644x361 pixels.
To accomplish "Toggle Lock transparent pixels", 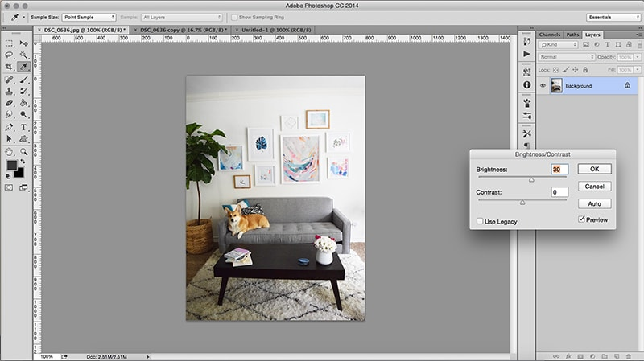I will [x=555, y=70].
